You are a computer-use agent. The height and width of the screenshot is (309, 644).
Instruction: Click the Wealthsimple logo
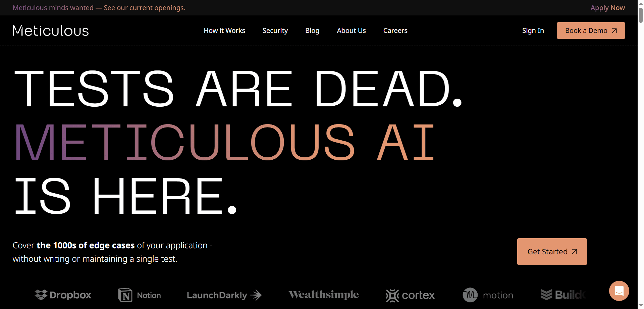coord(323,295)
